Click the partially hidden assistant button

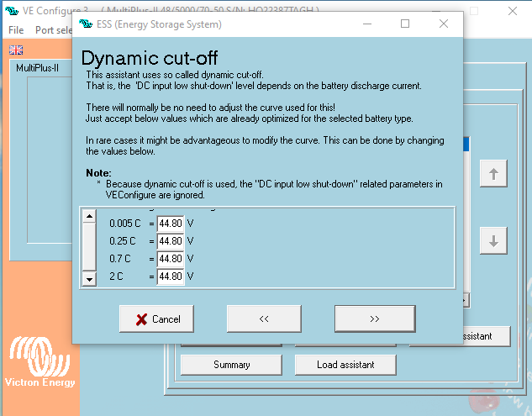487,336
